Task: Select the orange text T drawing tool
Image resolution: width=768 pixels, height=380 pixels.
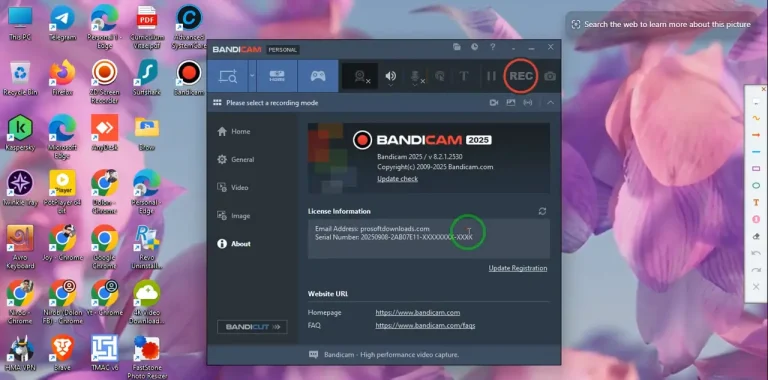Action: pos(756,202)
